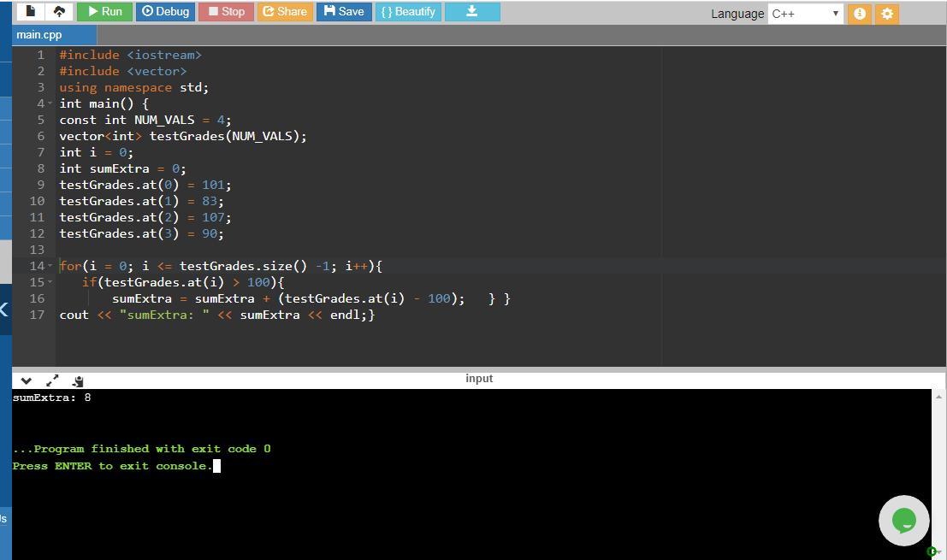Run the program
The height and width of the screenshot is (560, 947).
pos(106,11)
